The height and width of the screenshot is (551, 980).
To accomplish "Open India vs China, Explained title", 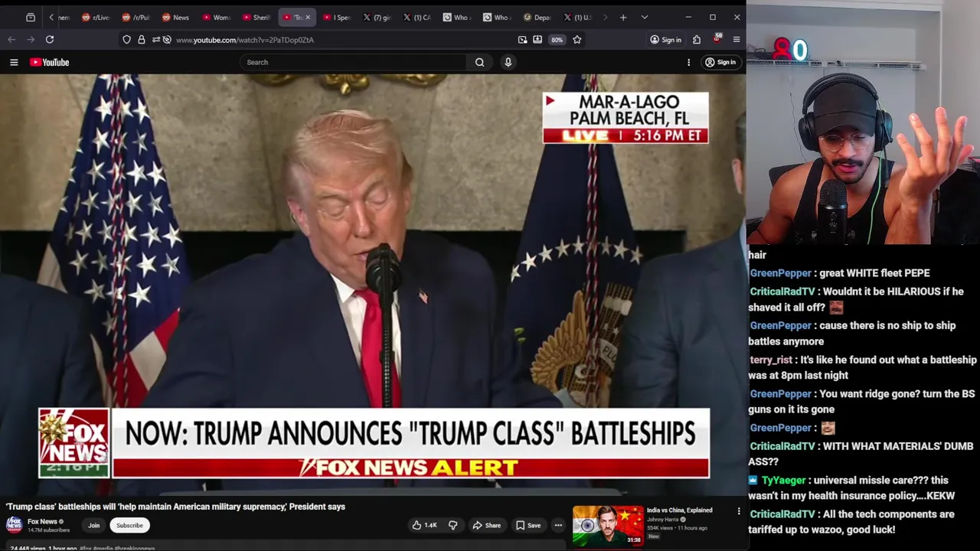I will [x=679, y=510].
